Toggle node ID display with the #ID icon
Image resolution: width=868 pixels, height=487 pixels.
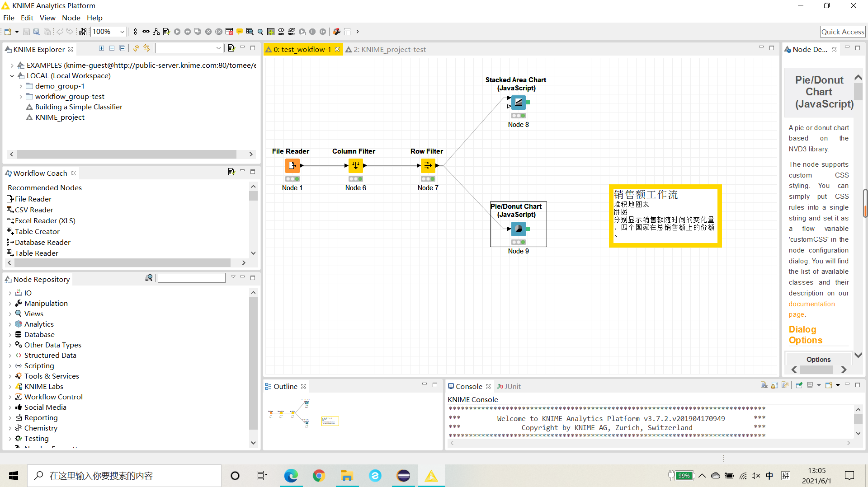(281, 32)
